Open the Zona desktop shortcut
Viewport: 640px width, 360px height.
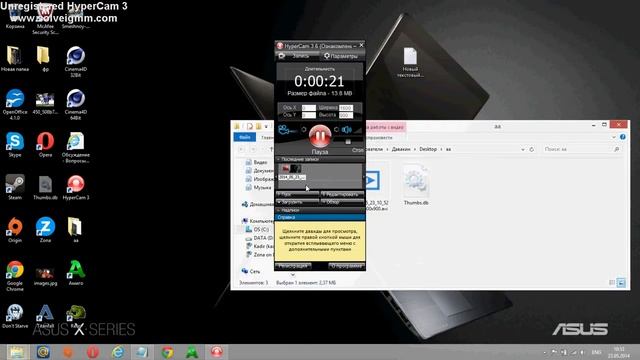[x=45, y=230]
